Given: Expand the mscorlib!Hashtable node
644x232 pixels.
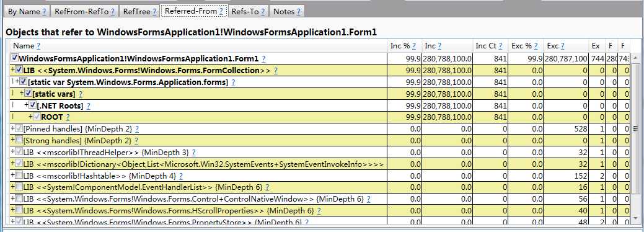Looking at the screenshot, I should (x=13, y=176).
